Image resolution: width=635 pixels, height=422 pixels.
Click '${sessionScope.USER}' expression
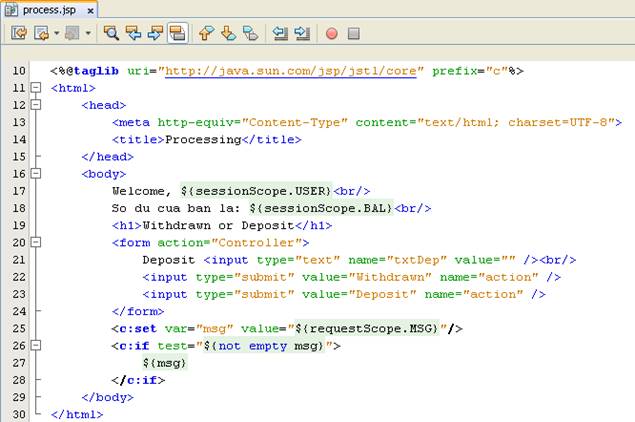point(256,191)
